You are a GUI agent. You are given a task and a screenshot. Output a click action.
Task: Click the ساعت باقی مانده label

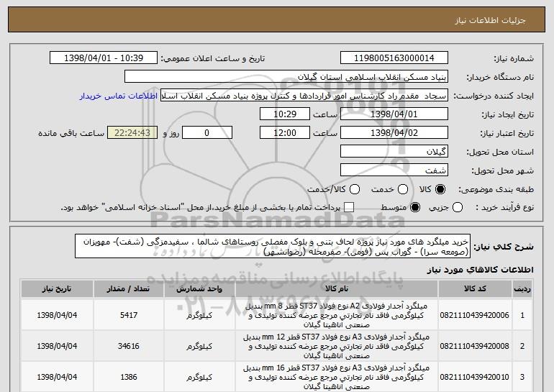click(x=71, y=133)
